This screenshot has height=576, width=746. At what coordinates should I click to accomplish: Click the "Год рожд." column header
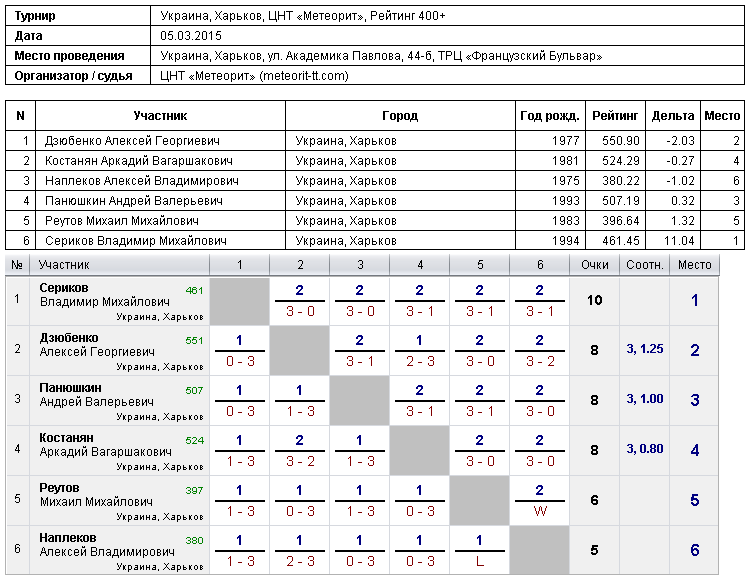pyautogui.click(x=550, y=116)
